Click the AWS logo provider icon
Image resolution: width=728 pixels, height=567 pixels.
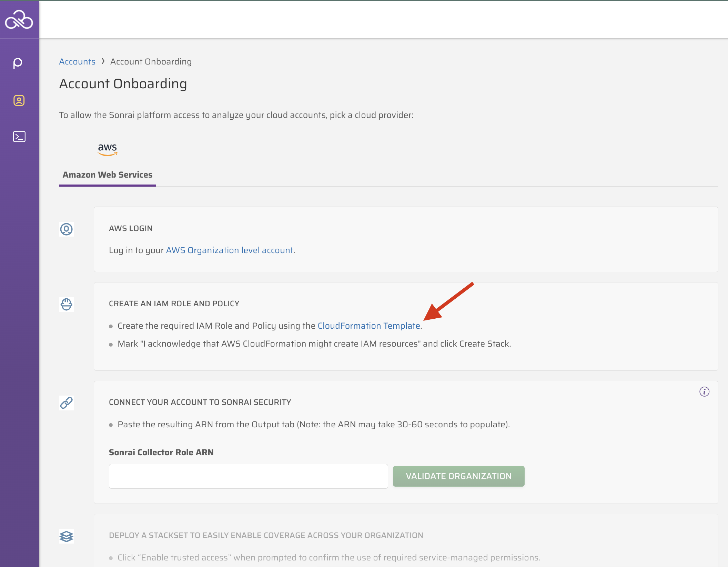[108, 150]
